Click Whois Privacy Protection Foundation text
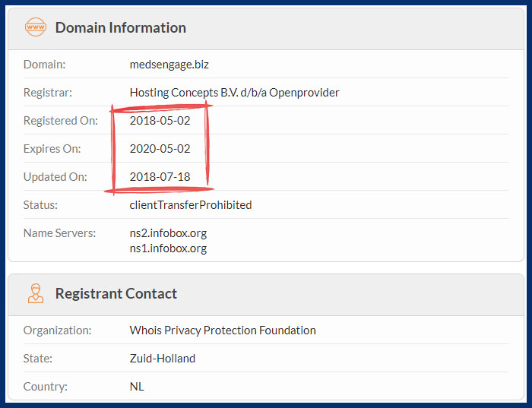Image resolution: width=532 pixels, height=408 pixels. tap(223, 331)
